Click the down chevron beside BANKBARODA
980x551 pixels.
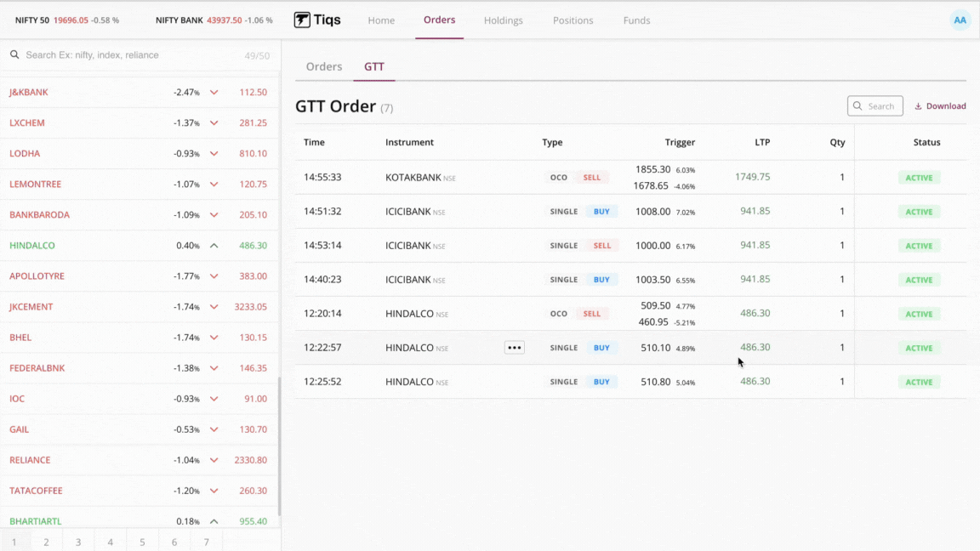pyautogui.click(x=214, y=215)
